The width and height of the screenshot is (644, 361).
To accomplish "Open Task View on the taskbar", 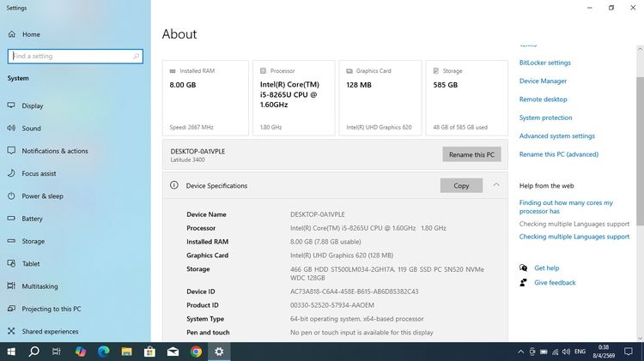I will pyautogui.click(x=57, y=352).
